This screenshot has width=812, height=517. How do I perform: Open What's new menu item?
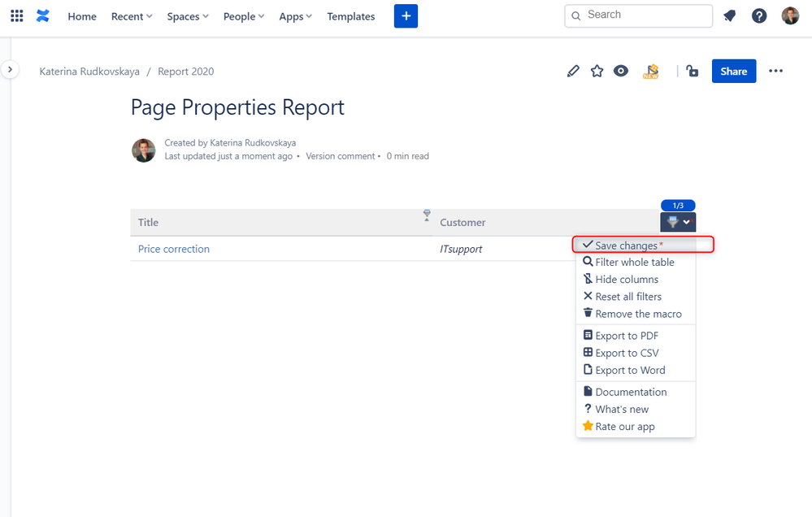click(636, 409)
